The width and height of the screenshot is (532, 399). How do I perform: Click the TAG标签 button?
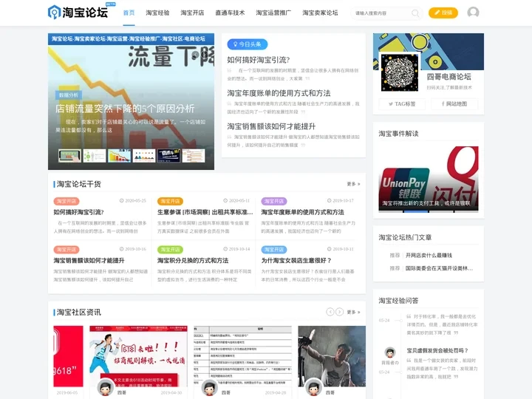click(x=402, y=104)
